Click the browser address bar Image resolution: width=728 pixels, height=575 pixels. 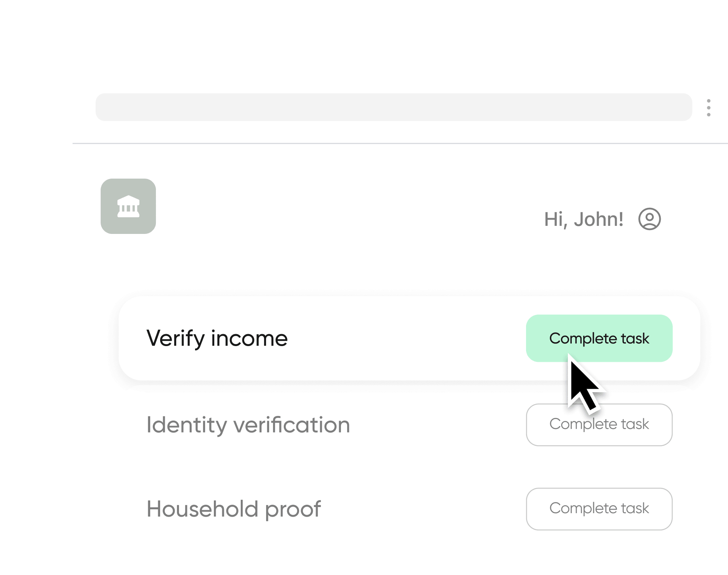394,107
